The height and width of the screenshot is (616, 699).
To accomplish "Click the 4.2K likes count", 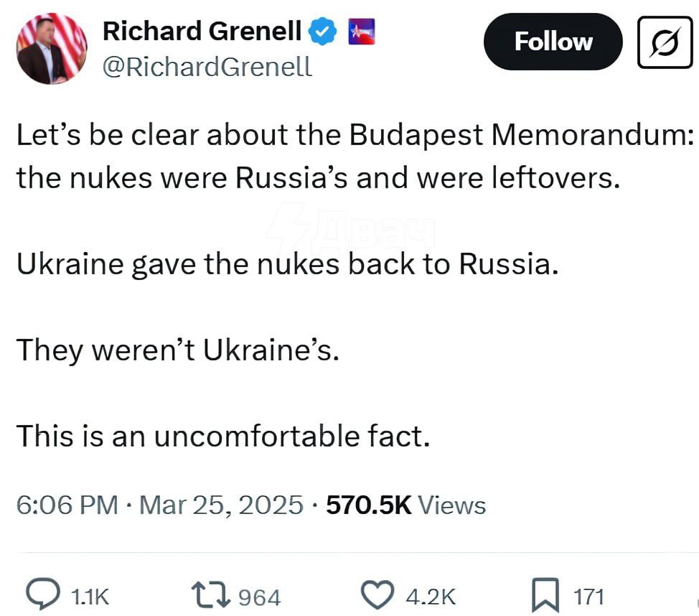I will 431,597.
